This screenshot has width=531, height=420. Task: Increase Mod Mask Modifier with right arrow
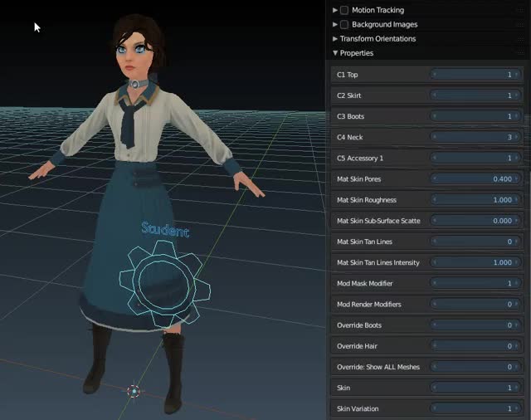(516, 283)
